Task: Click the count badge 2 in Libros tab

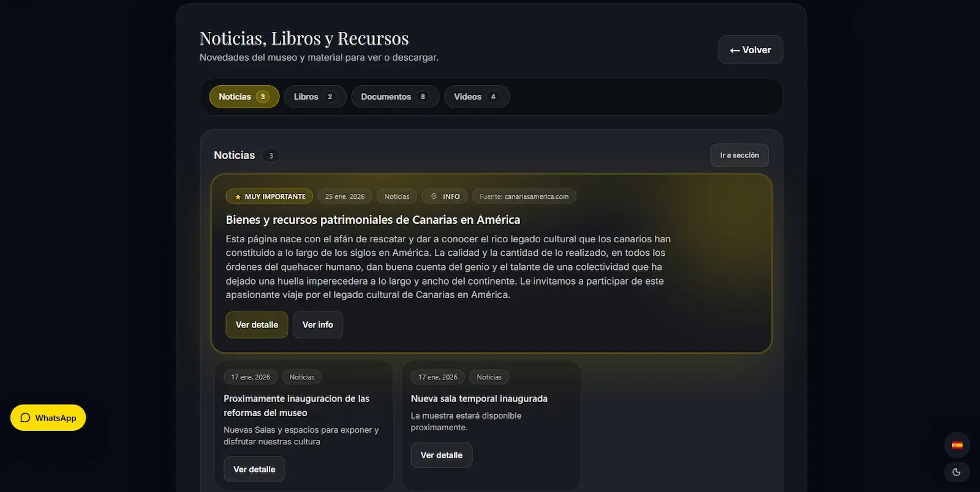Action: pos(330,97)
